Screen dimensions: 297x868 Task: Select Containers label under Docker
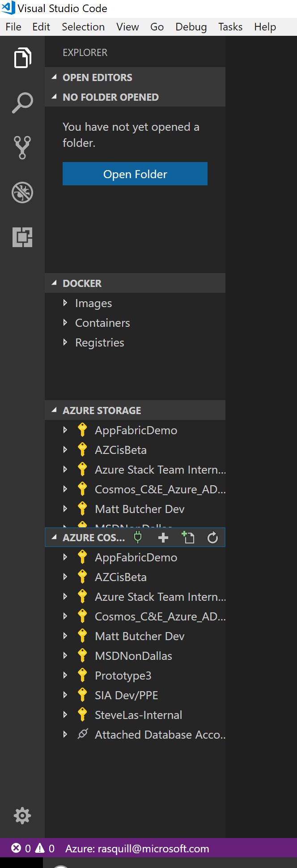(x=102, y=323)
